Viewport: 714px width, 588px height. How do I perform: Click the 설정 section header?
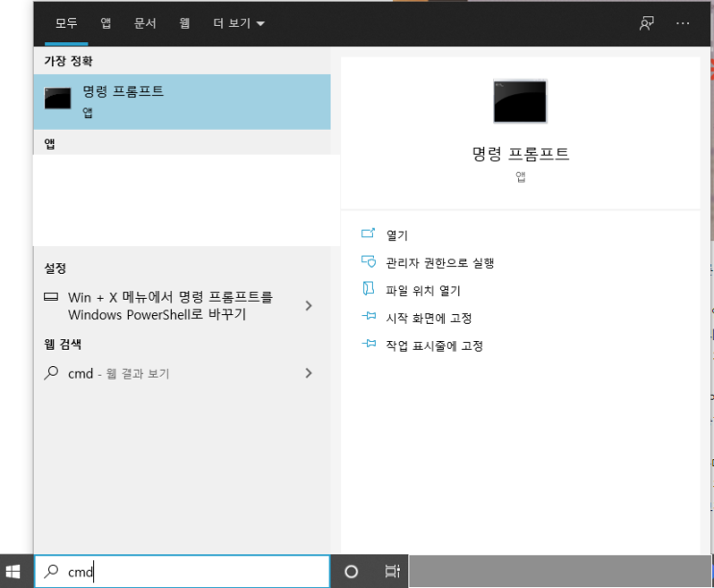[x=55, y=268]
